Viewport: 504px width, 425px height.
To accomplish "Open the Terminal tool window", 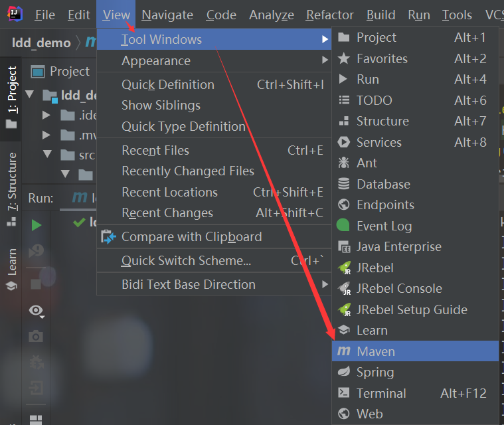I will [381, 393].
